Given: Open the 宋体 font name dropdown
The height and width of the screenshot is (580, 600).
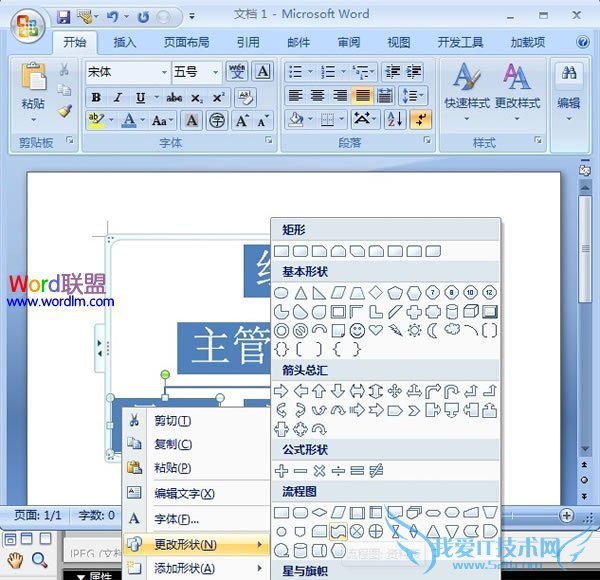Looking at the screenshot, I should point(164,72).
